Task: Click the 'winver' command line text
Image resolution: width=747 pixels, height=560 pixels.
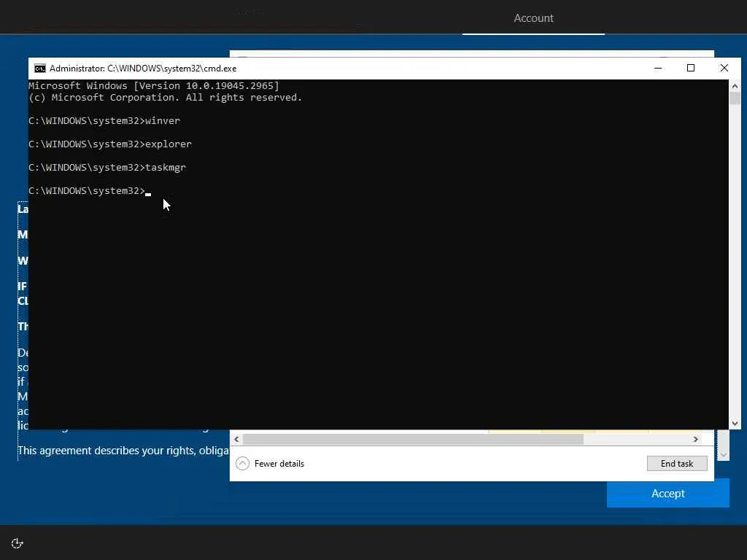Action: tap(104, 120)
